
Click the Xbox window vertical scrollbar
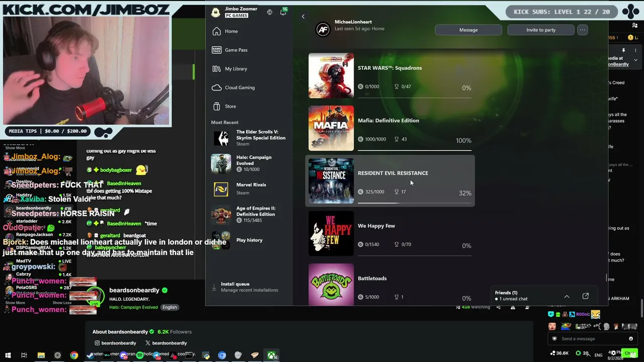coord(606,278)
